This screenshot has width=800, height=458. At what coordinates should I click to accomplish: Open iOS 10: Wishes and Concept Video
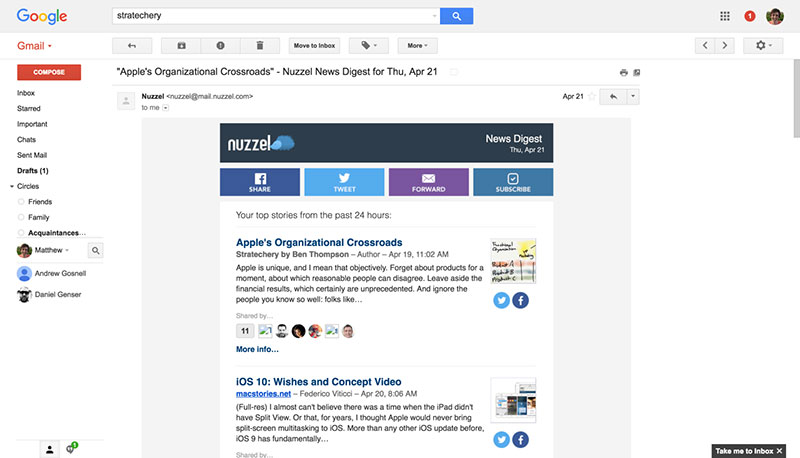click(318, 381)
